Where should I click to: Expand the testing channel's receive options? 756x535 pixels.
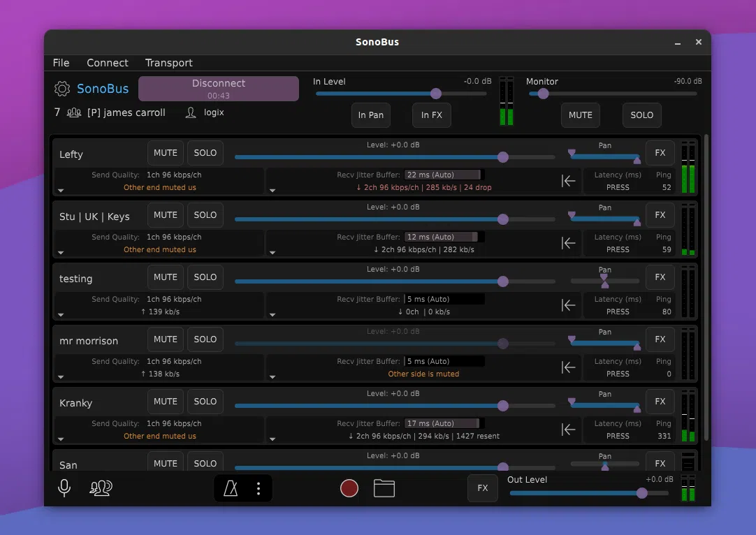tap(272, 315)
